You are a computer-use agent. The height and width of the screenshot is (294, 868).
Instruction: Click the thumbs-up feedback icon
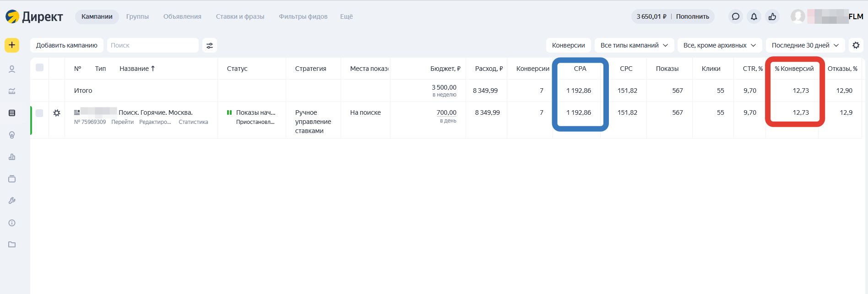pos(772,16)
